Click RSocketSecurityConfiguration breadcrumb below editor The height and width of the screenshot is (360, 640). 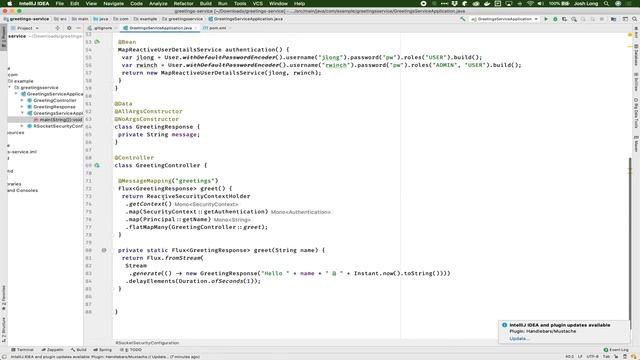tap(147, 343)
